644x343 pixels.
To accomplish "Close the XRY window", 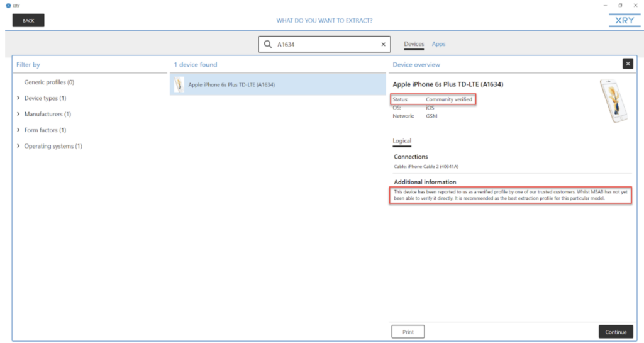I will 635,5.
